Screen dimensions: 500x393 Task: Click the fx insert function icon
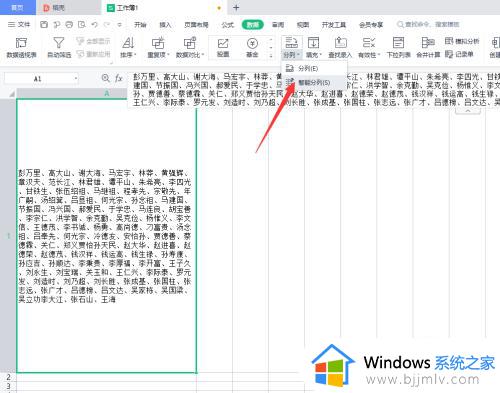tap(119, 78)
